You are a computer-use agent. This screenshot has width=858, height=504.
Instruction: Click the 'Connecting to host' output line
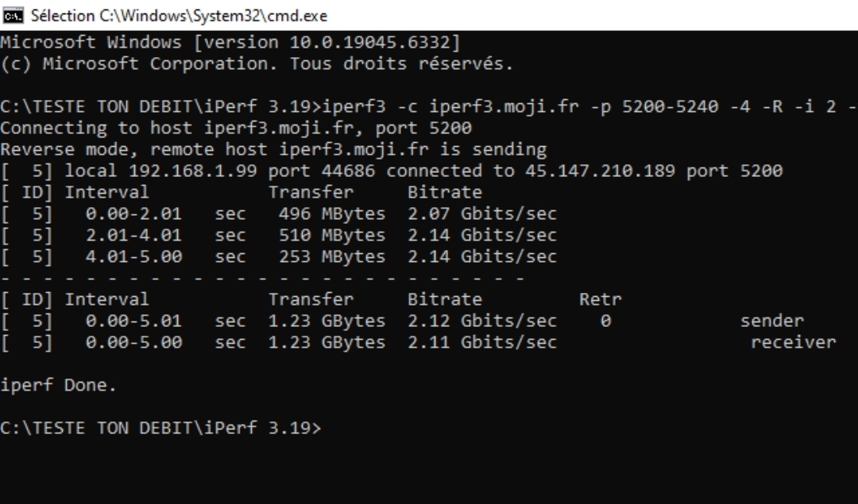pyautogui.click(x=236, y=129)
